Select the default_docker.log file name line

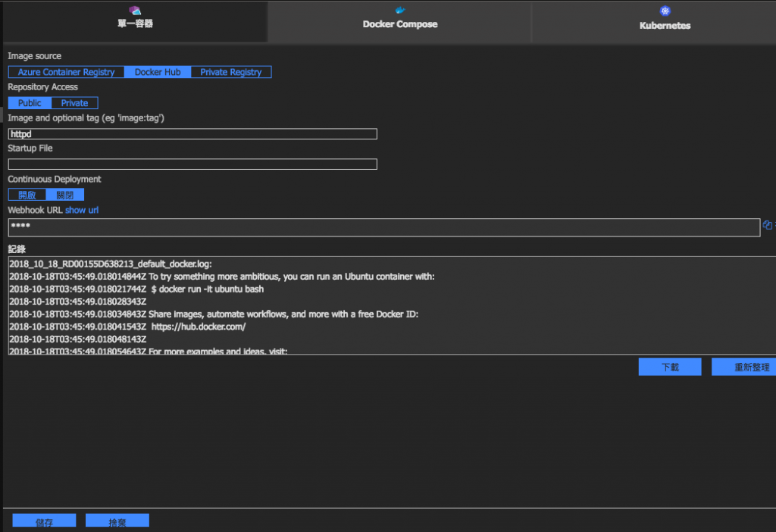coord(111,264)
